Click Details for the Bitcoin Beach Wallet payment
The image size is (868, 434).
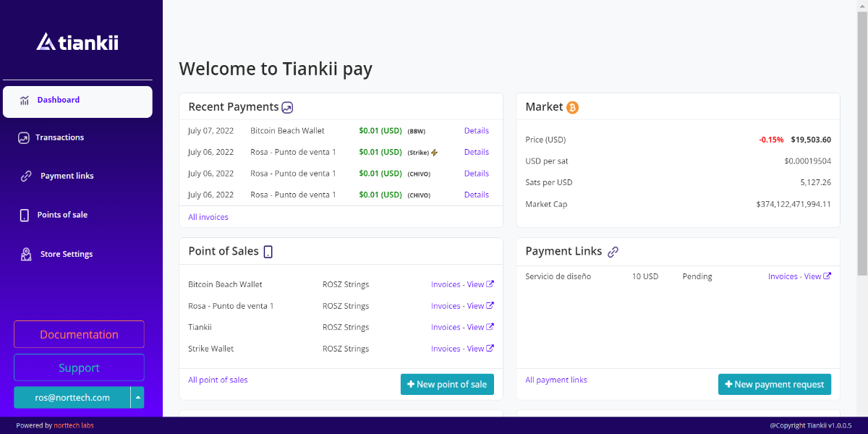[x=476, y=130]
